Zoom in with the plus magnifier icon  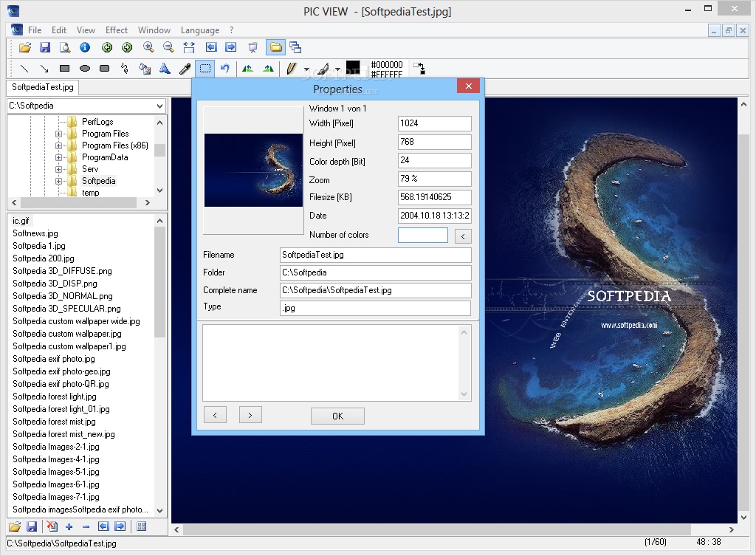(148, 47)
